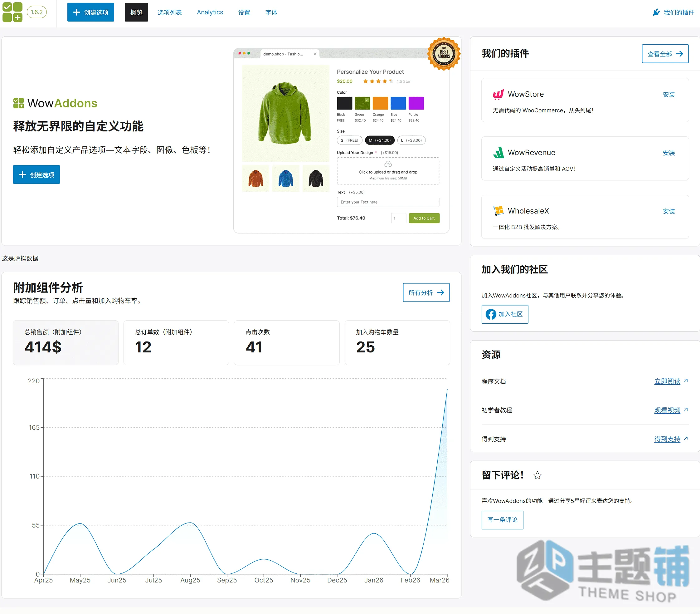
Task: Click the WowRevenue logo icon
Action: point(498,152)
